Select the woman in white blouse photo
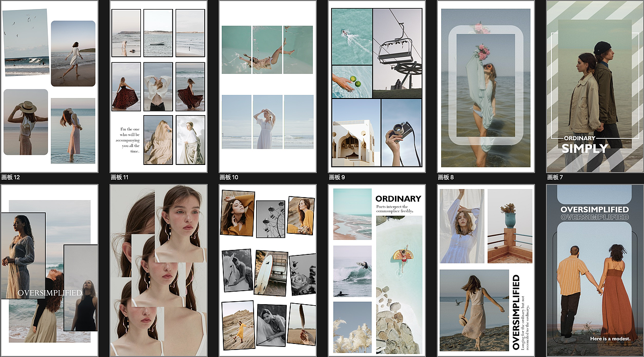This screenshot has width=644, height=357. tap(462, 226)
